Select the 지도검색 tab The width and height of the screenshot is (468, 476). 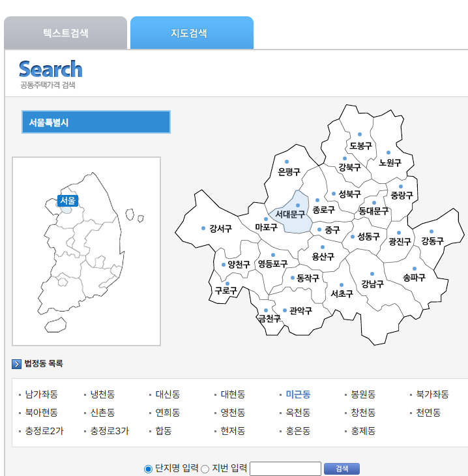point(192,33)
